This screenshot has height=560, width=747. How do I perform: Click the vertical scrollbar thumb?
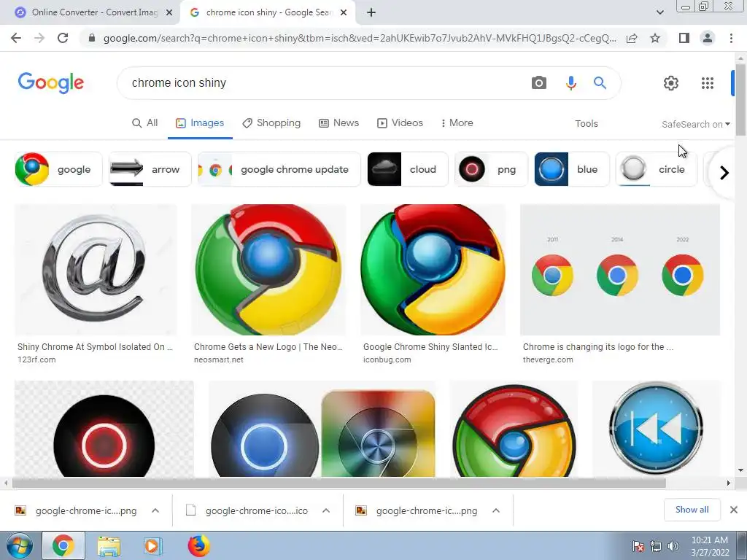pos(740,100)
